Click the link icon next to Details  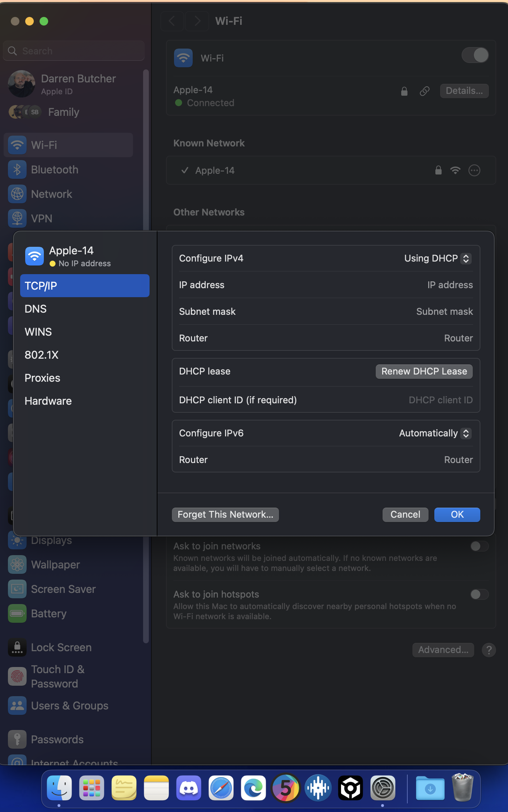[425, 91]
